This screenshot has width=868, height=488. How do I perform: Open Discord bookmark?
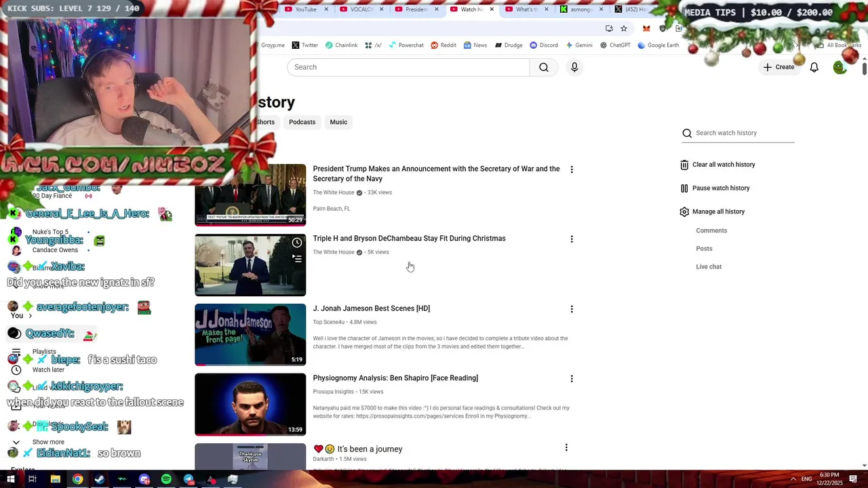[x=544, y=45]
